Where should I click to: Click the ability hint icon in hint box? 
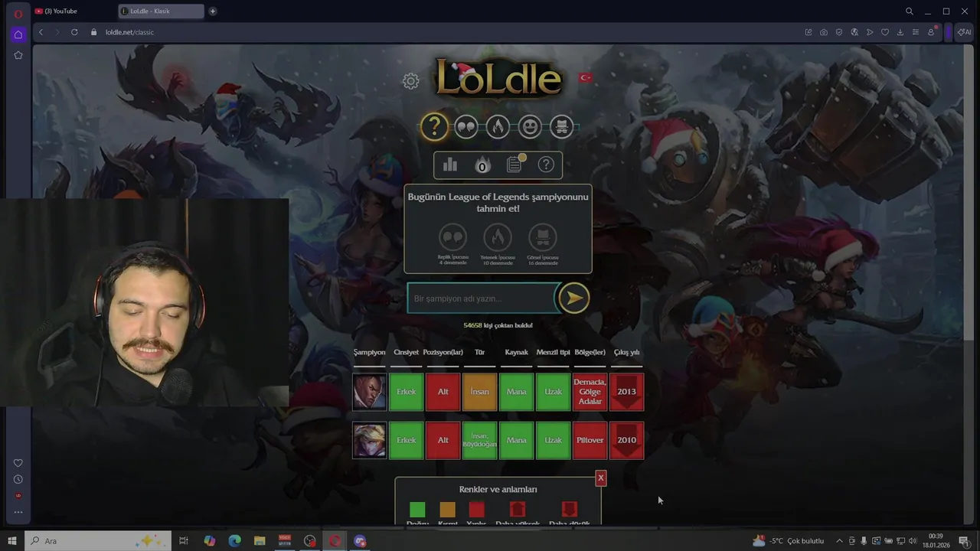498,237
